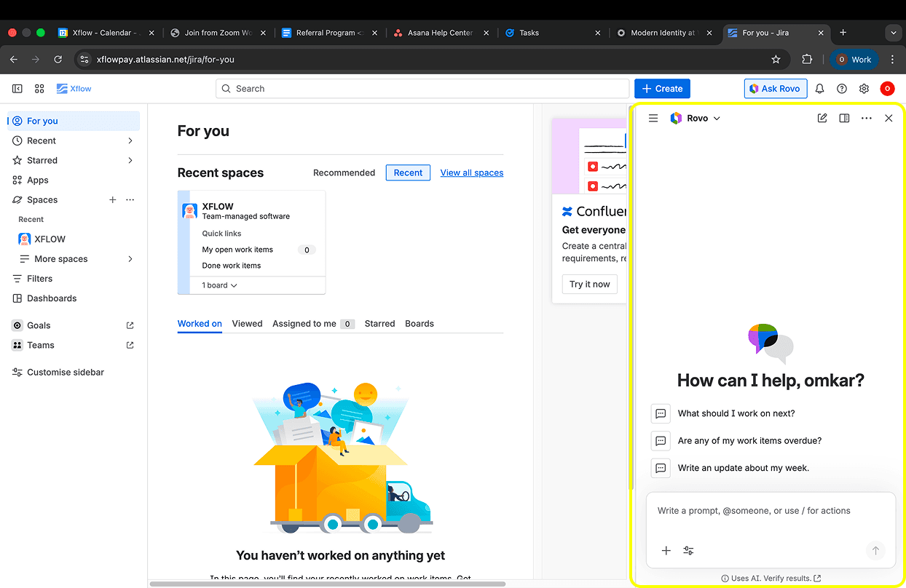Choose Write an update about my week
The image size is (906, 588).
[x=743, y=468]
